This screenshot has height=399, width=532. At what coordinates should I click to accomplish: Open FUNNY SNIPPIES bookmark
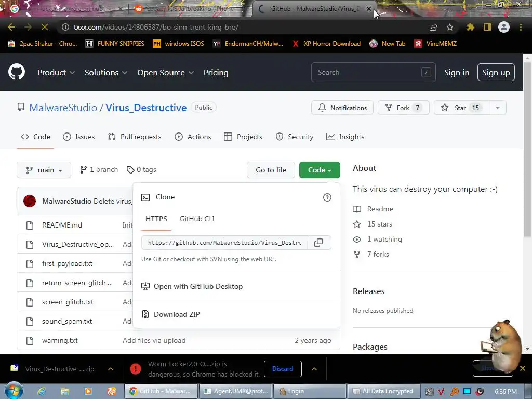coord(115,44)
